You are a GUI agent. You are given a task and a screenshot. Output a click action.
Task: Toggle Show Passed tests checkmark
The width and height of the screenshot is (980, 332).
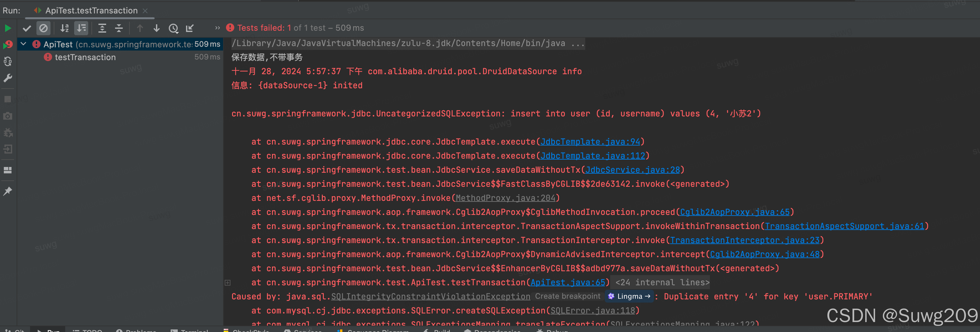[27, 28]
